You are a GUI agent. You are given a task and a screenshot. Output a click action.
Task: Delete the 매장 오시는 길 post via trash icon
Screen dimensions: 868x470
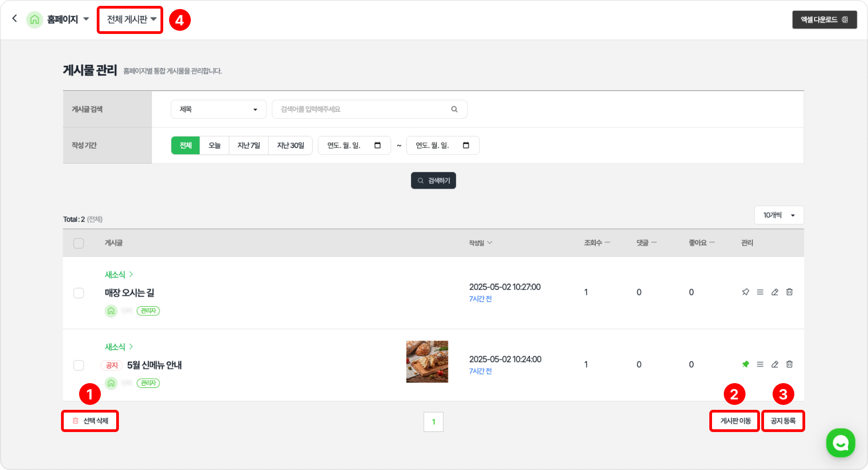point(789,292)
